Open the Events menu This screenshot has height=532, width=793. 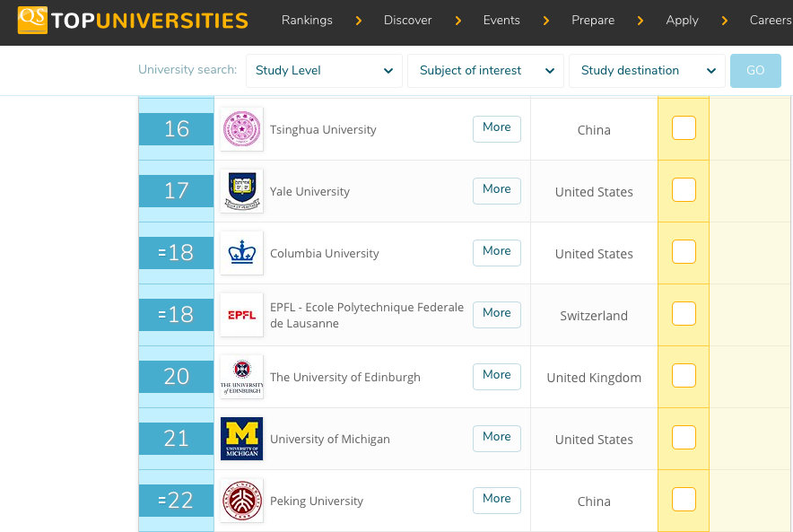(x=501, y=21)
